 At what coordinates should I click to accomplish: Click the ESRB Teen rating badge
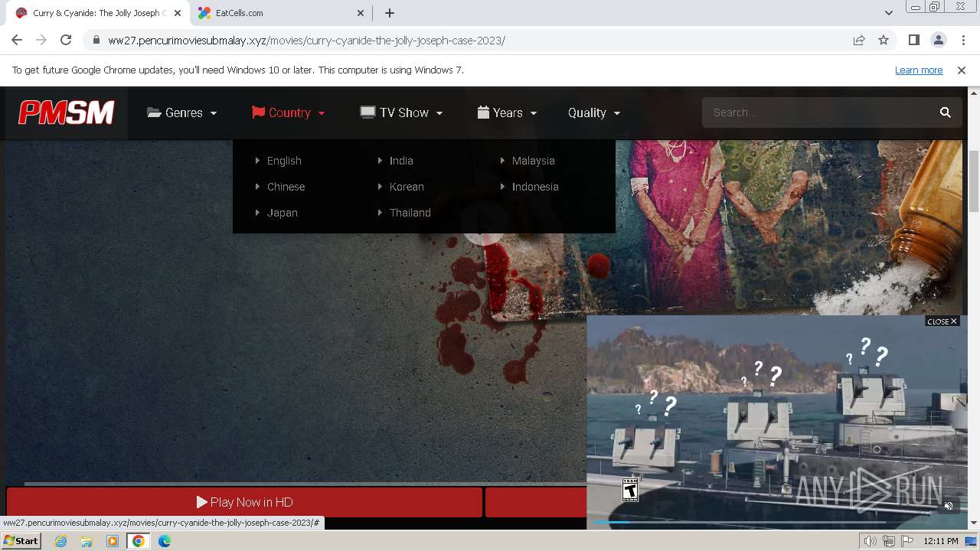(630, 490)
